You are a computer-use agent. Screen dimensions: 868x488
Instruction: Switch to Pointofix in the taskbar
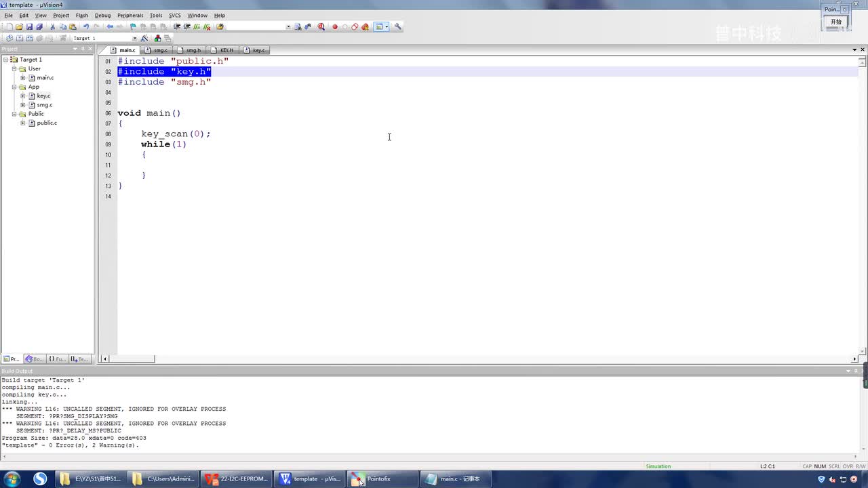click(x=382, y=479)
